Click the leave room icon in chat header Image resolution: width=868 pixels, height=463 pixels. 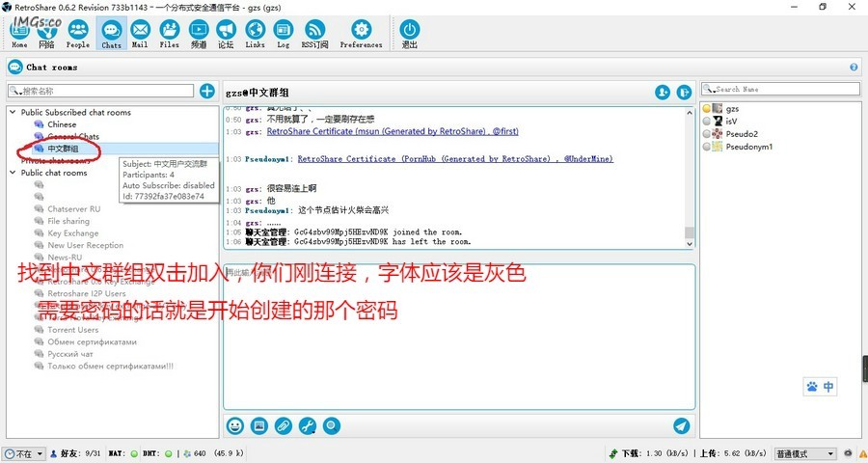coord(684,93)
